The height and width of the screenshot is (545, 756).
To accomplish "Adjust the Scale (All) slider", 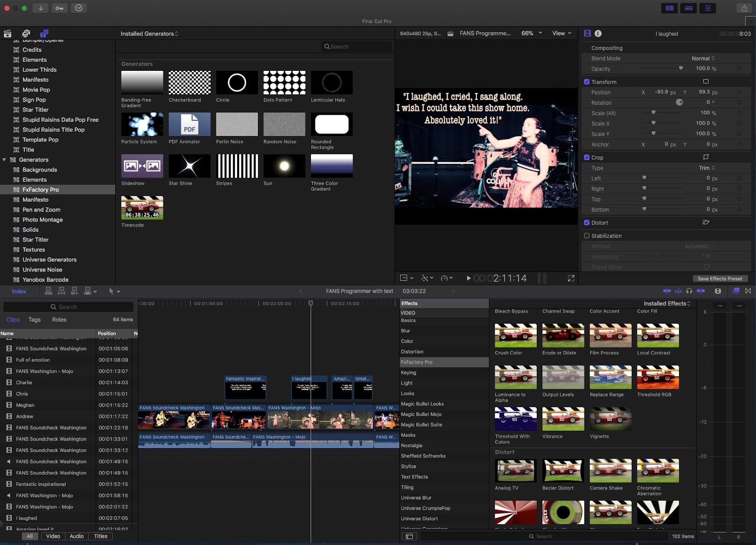I will click(x=653, y=113).
